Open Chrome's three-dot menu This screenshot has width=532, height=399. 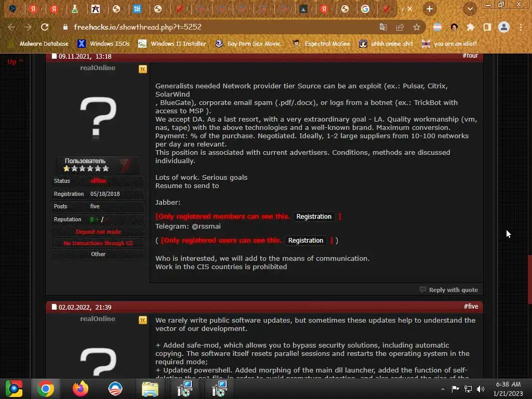point(521,27)
